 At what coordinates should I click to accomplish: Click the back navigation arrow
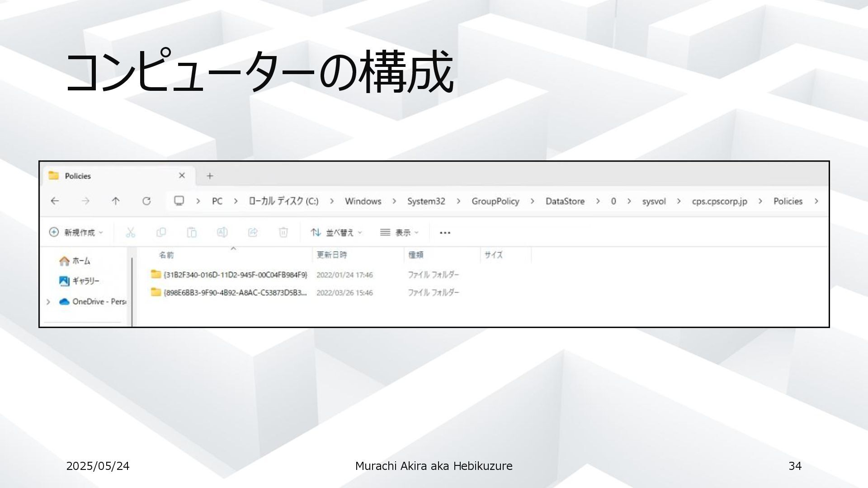(x=55, y=201)
